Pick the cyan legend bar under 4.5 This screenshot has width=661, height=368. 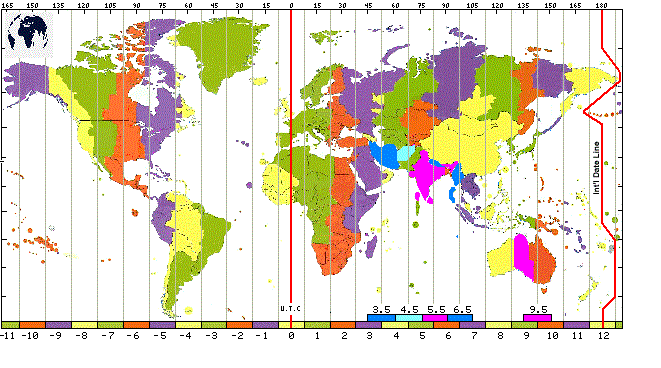409,318
